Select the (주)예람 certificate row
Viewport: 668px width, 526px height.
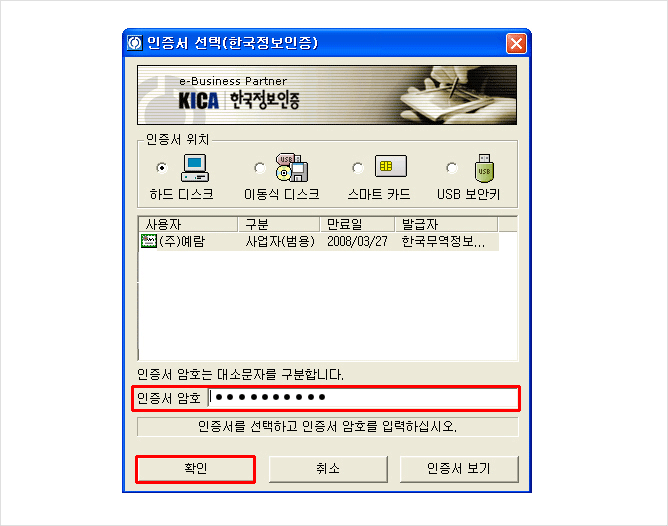(319, 241)
